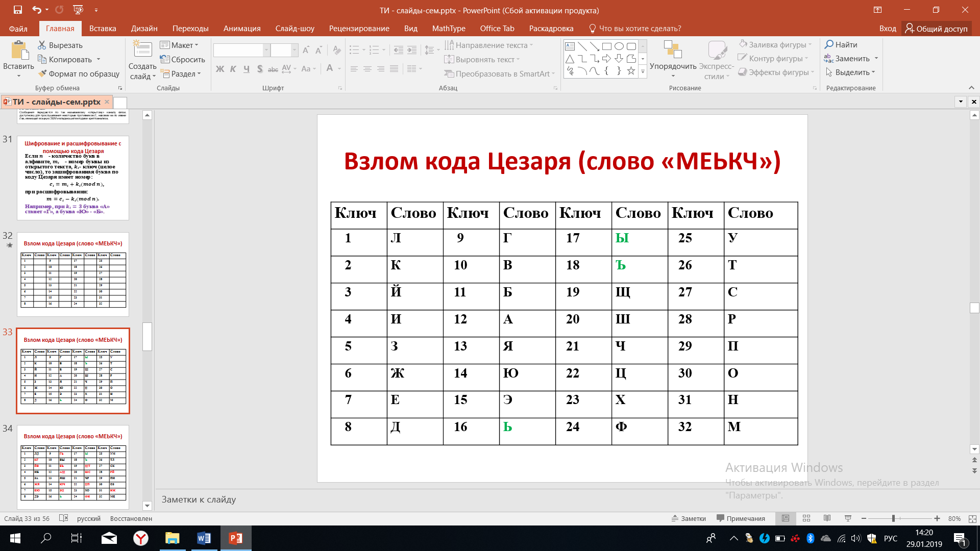Click the zoom slider handle

[x=893, y=518]
